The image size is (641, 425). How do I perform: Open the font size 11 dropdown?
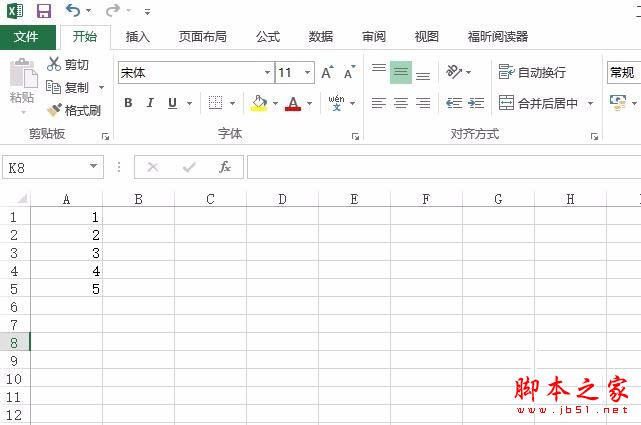click(307, 73)
